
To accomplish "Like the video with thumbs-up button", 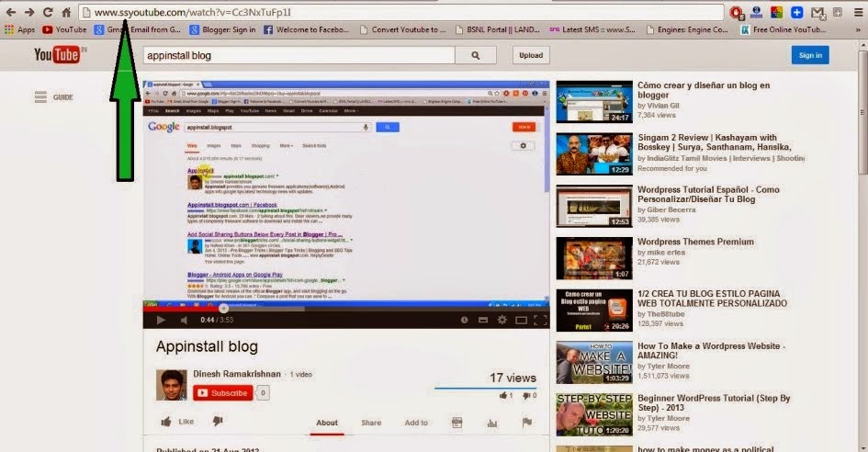I will pyautogui.click(x=177, y=422).
